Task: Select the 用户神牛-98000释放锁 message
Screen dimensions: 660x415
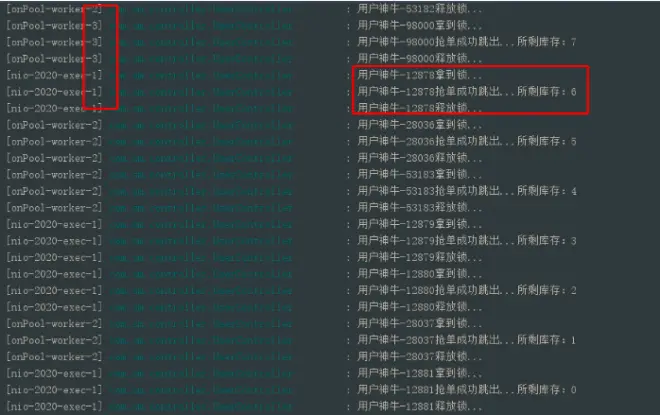Action: click(x=420, y=59)
